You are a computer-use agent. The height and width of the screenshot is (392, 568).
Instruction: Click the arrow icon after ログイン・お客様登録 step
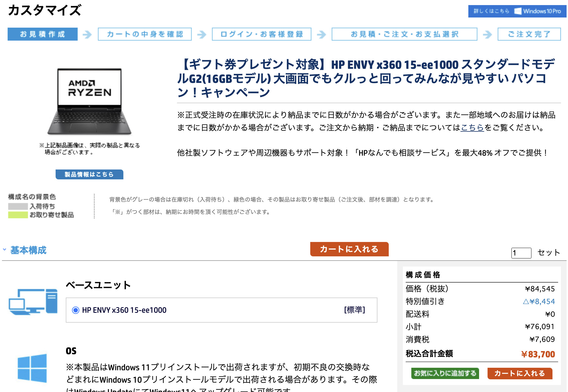click(322, 34)
